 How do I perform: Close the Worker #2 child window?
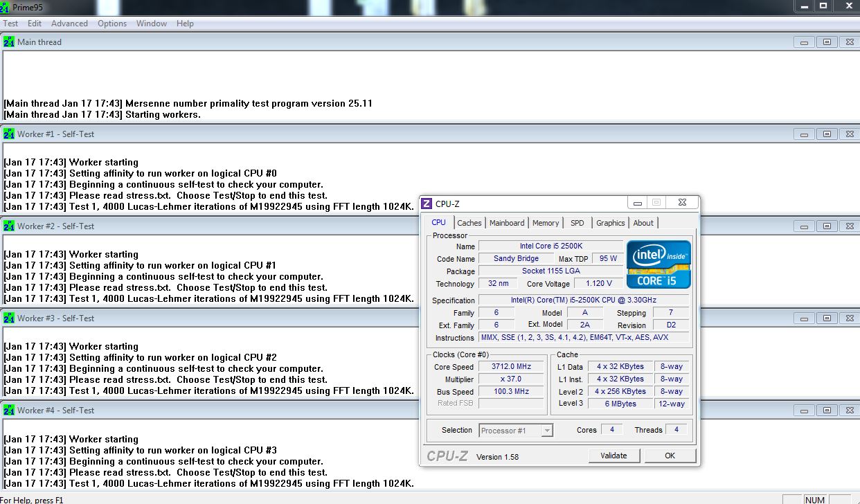coord(849,226)
